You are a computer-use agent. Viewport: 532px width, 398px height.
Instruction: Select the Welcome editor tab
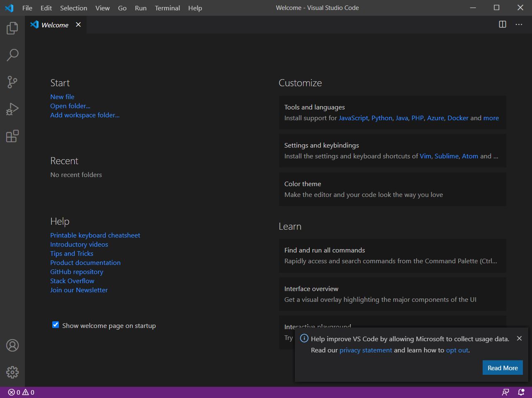[x=55, y=25]
